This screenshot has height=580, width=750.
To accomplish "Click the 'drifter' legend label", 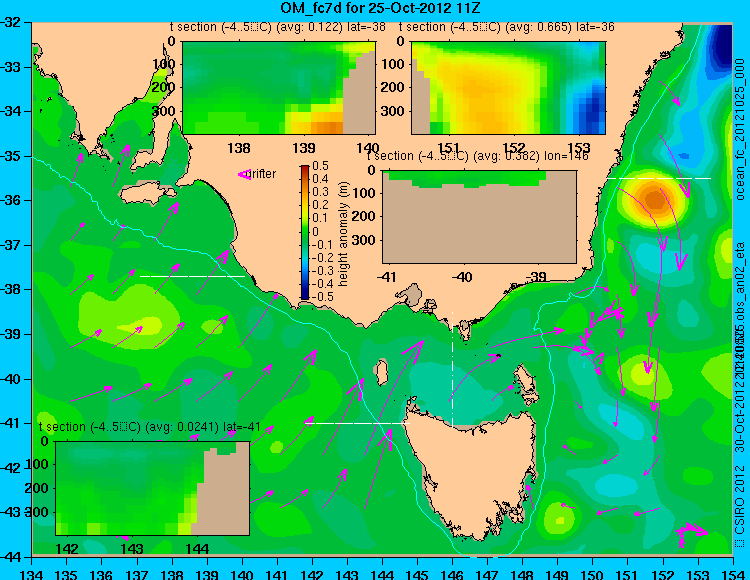I will 263,174.
